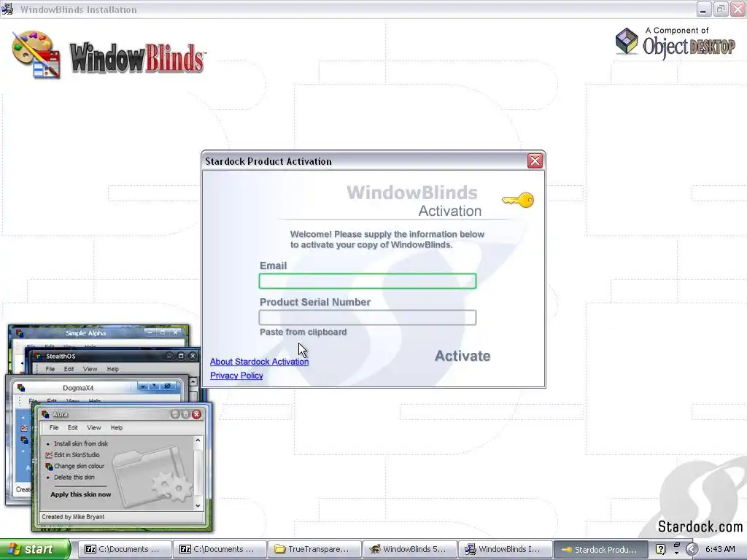Click Delete this skin in Aura
This screenshot has width=747, height=560.
point(74,477)
